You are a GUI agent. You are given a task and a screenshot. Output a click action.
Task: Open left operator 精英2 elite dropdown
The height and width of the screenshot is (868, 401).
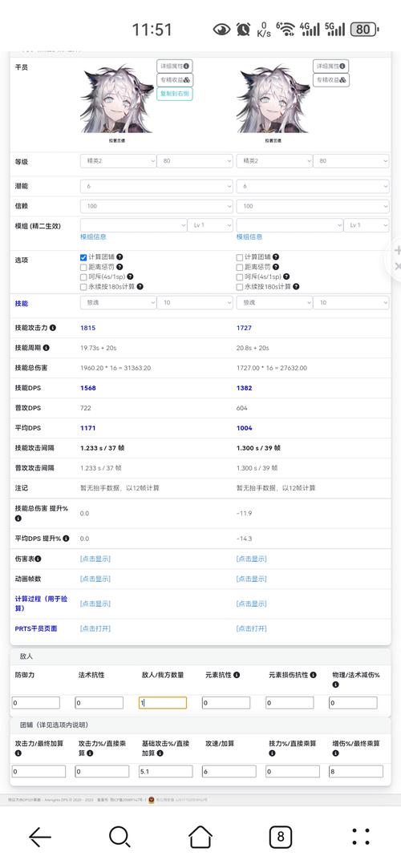click(118, 161)
